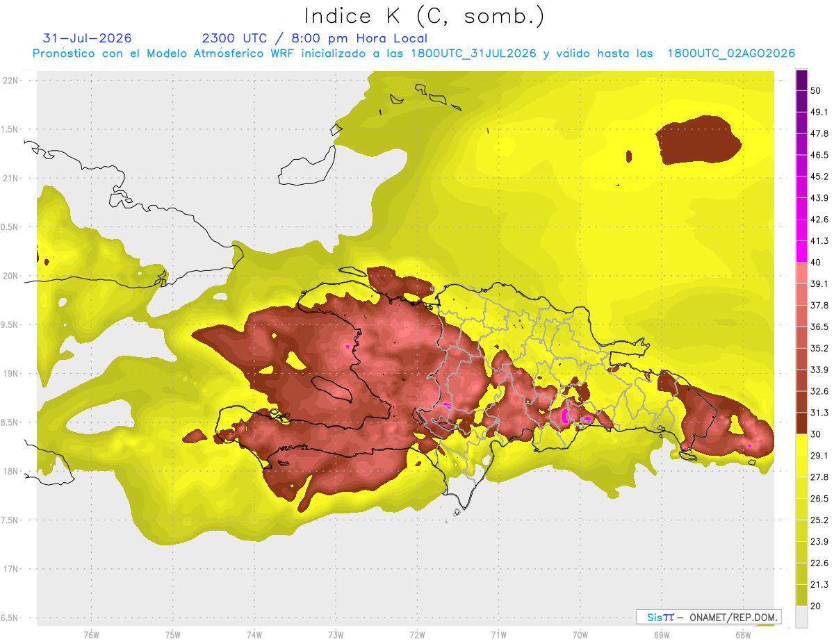
Task: Click the initialization time "1800UTC_31JUL2026"
Action: point(473,53)
